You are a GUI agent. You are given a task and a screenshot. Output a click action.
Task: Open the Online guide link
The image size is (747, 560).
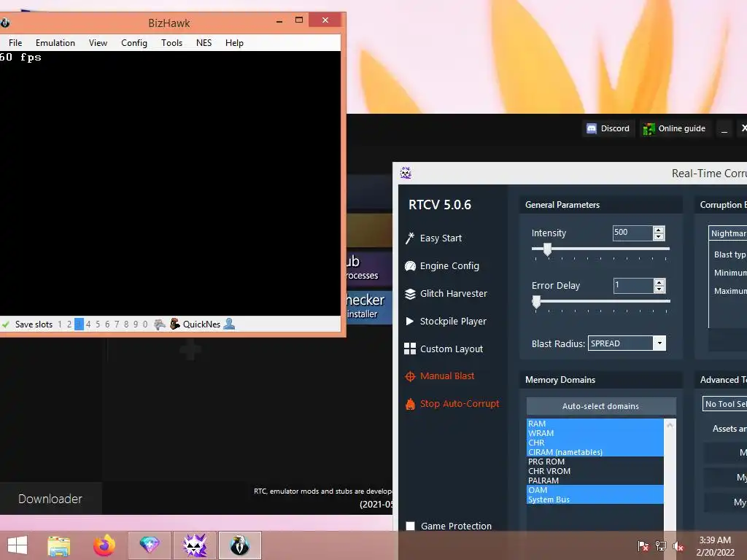(x=682, y=128)
